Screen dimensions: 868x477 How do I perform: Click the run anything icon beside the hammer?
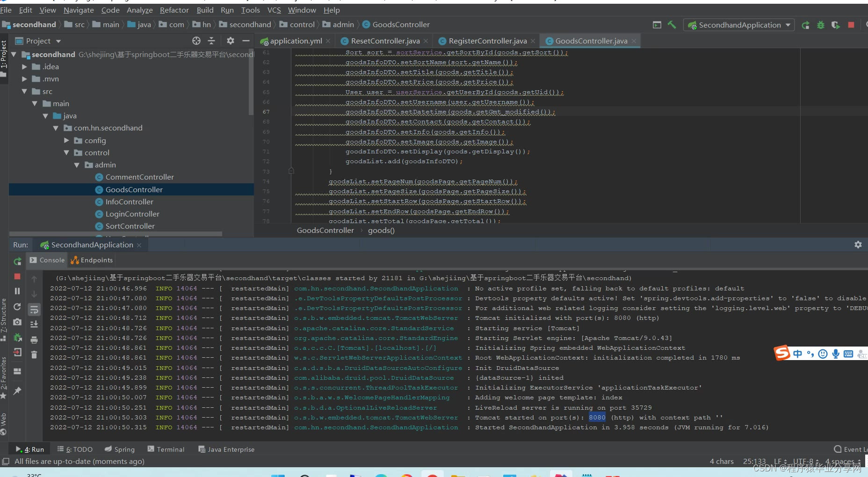[x=657, y=25]
